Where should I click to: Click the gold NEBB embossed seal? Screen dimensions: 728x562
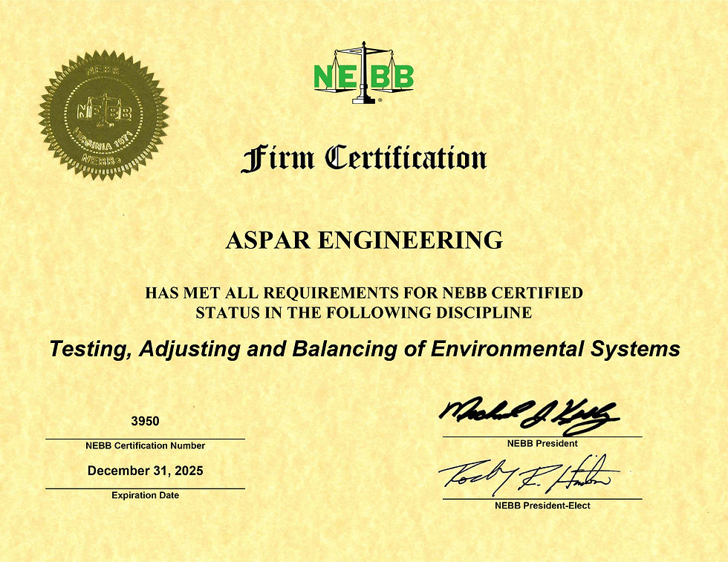point(106,113)
